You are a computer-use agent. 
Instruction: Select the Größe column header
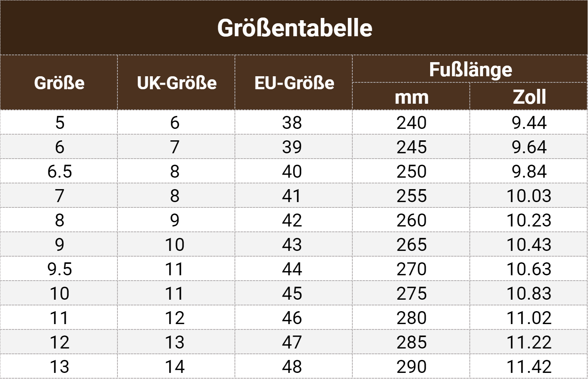[x=59, y=83]
